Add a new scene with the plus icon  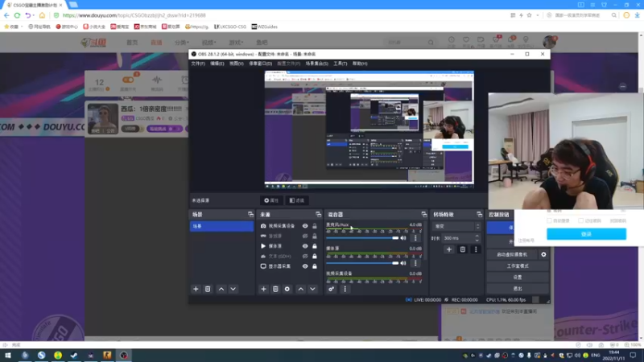(x=196, y=289)
